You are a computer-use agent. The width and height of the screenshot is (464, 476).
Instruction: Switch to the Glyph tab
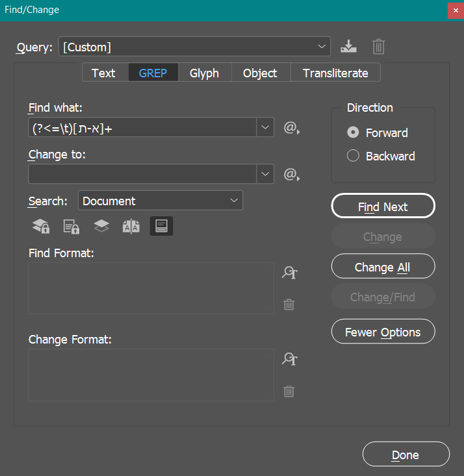204,73
